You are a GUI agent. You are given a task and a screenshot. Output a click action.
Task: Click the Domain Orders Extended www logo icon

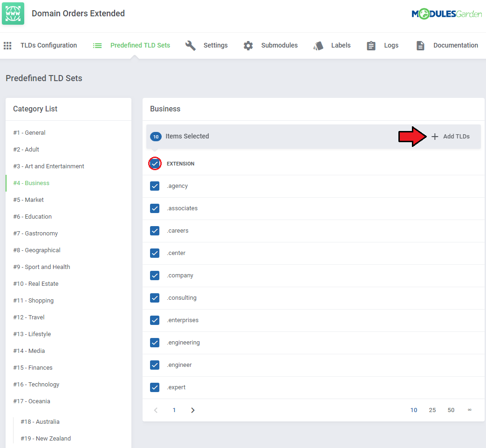coord(13,14)
